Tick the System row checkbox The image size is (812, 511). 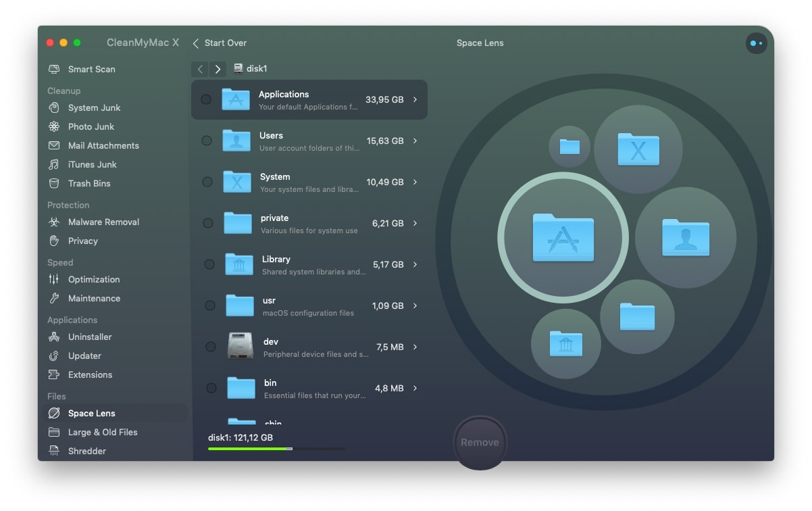(207, 182)
